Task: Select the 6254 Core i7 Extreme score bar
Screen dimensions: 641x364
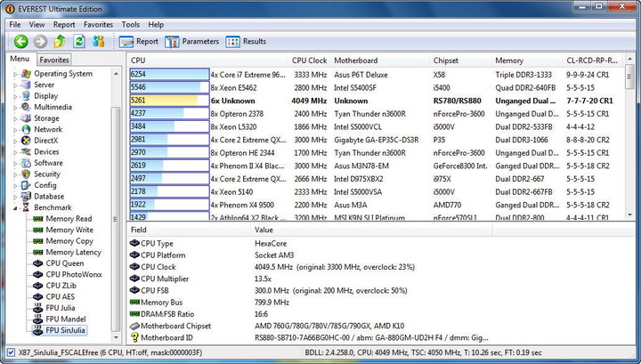Action: [169, 75]
